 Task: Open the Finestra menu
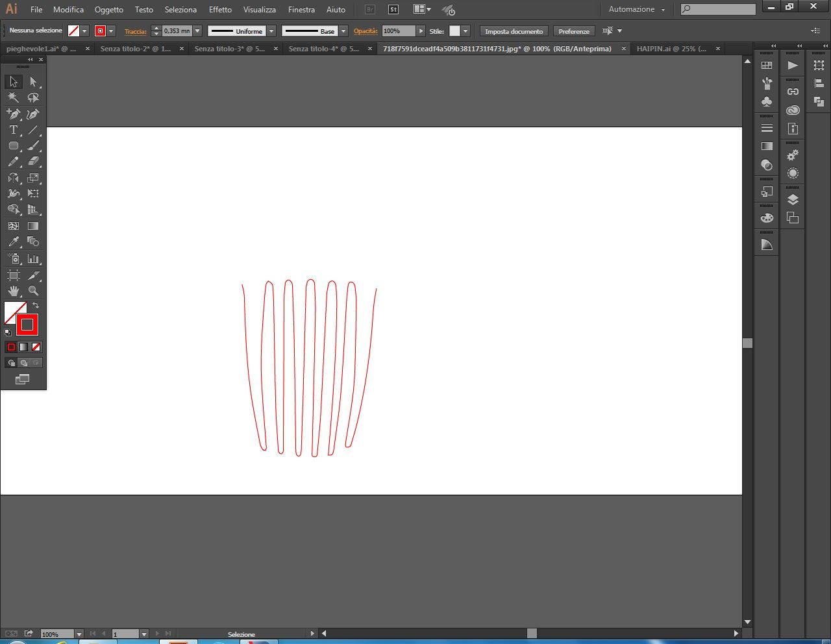pyautogui.click(x=301, y=10)
